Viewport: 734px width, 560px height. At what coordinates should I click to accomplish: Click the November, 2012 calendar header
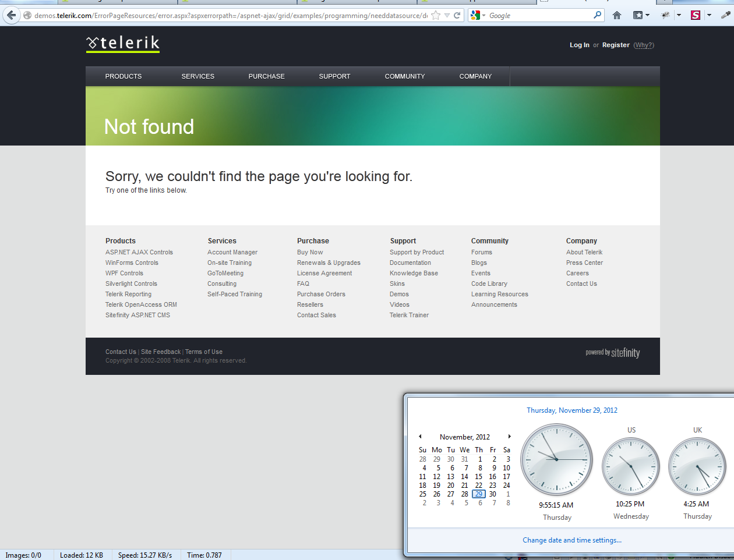465,437
